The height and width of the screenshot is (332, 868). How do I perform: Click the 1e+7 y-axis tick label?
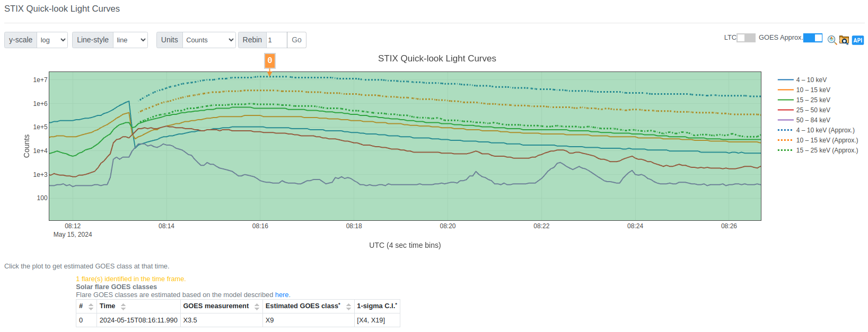(40, 80)
